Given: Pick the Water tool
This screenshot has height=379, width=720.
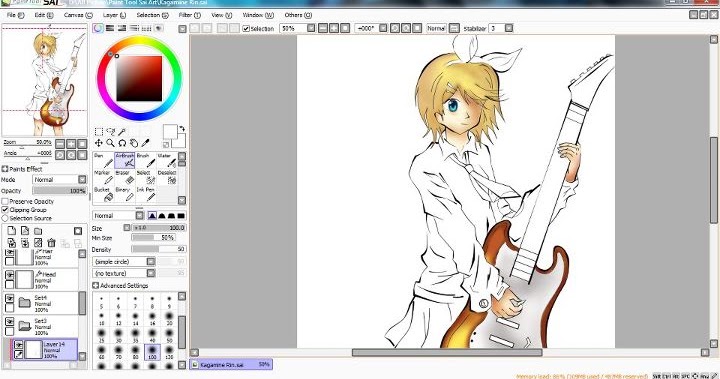Looking at the screenshot, I should click(167, 161).
